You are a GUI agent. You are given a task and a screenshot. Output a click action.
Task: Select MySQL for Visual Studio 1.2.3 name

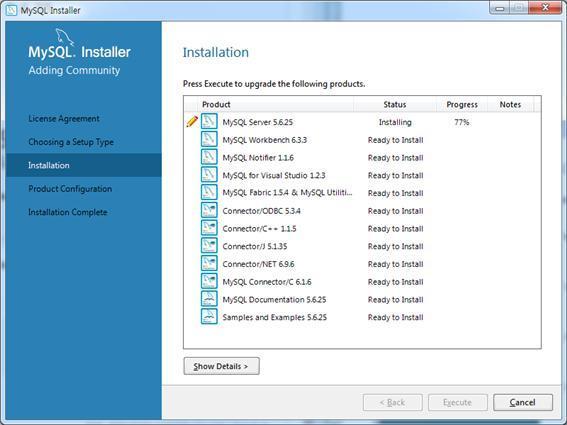click(x=274, y=175)
